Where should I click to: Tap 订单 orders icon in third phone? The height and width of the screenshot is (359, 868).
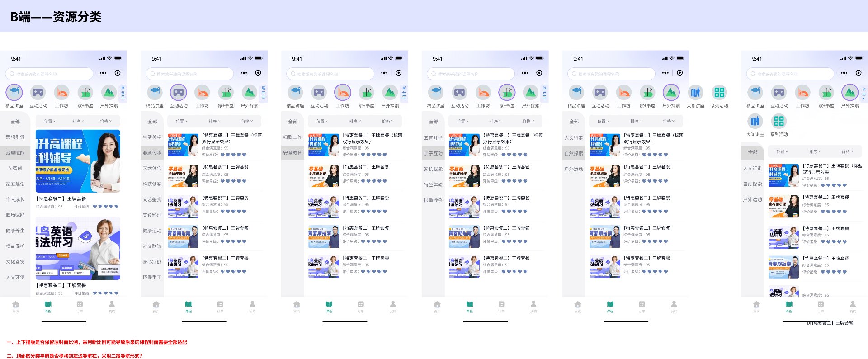(361, 305)
